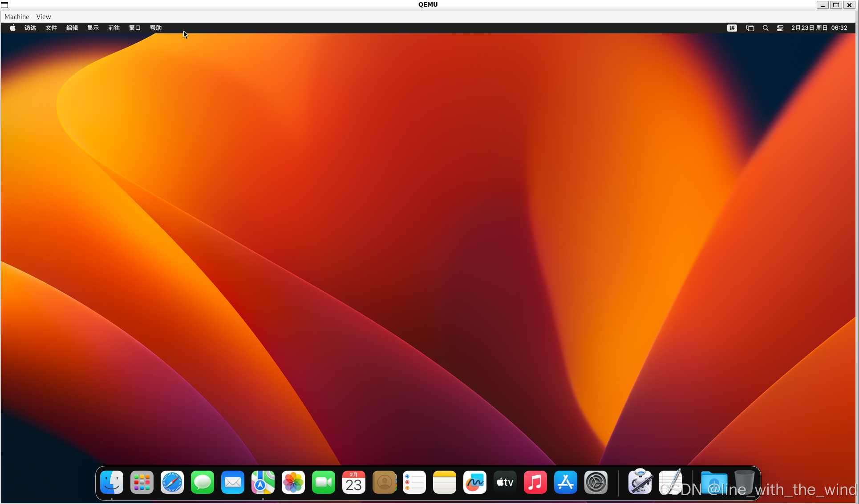Open the 显示 menu
Viewport: 859px width, 504px height.
click(x=93, y=28)
